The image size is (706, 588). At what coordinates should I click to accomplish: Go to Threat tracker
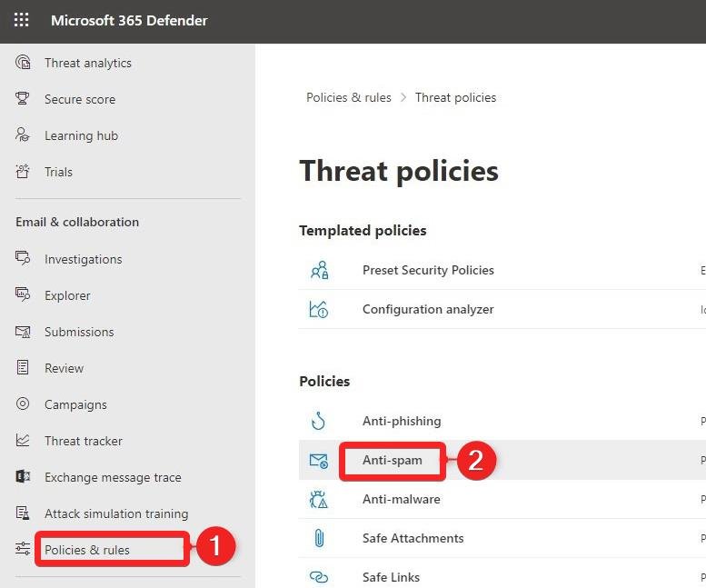coord(84,441)
